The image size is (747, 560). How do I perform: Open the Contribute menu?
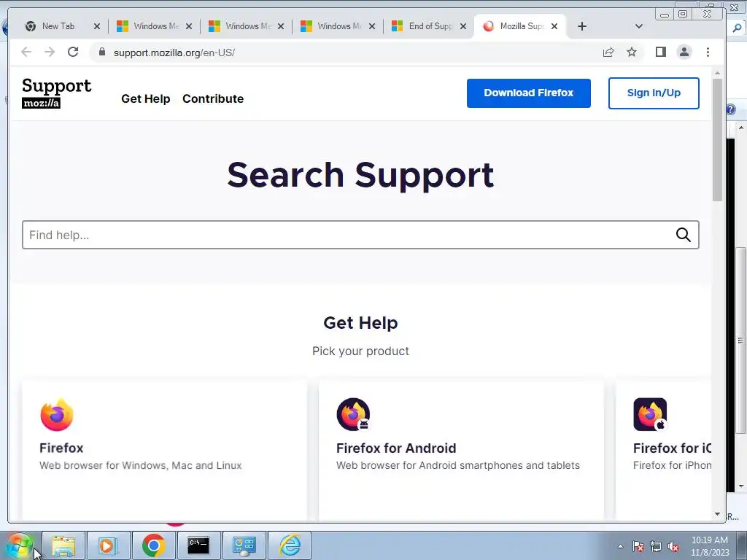(213, 98)
